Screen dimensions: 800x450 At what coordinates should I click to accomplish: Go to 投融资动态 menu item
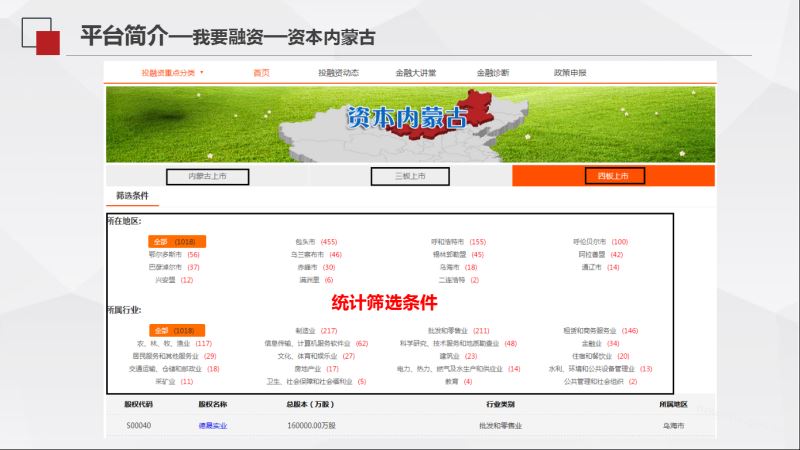point(338,73)
